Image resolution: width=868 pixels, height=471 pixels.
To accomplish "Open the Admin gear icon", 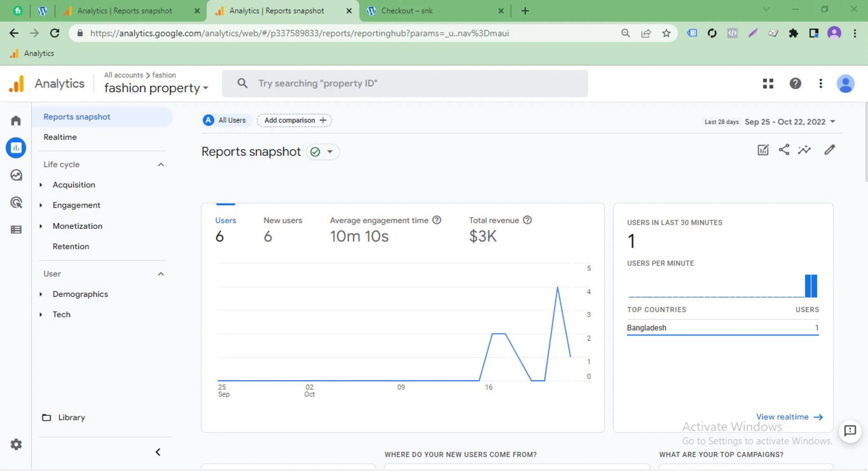I will [16, 444].
